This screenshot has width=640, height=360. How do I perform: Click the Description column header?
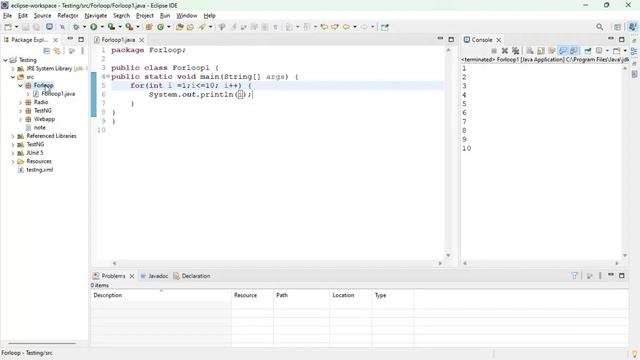161,295
